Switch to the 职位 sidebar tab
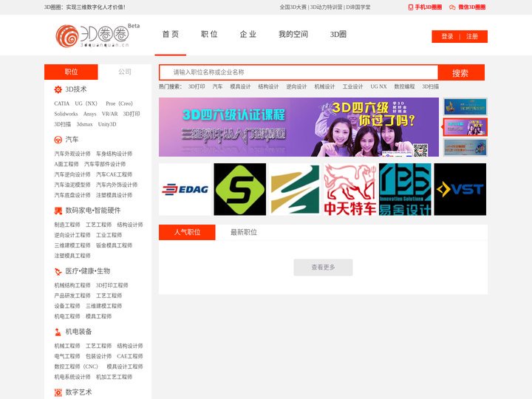The height and width of the screenshot is (399, 532). click(x=71, y=72)
